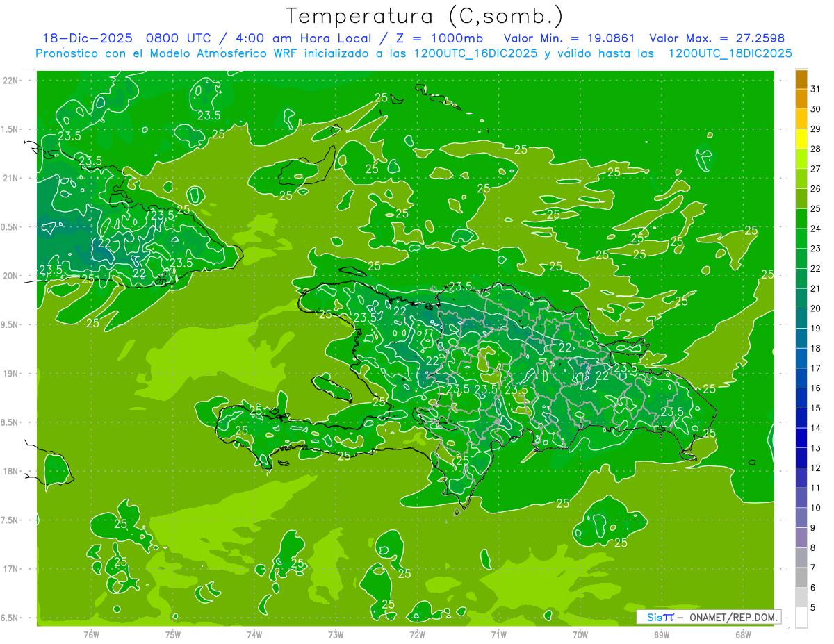Click the '72W' longitude axis label

[x=417, y=634]
